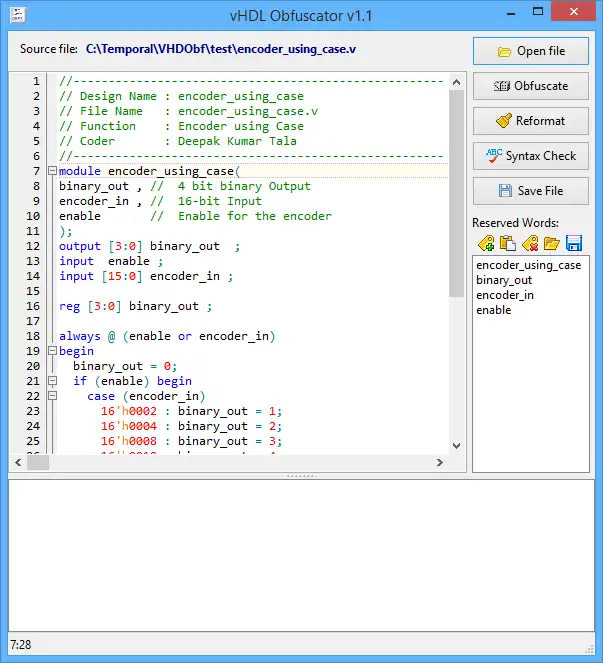Image resolution: width=603 pixels, height=663 pixels.
Task: Click the 'Design Name' comment line
Action: click(181, 96)
